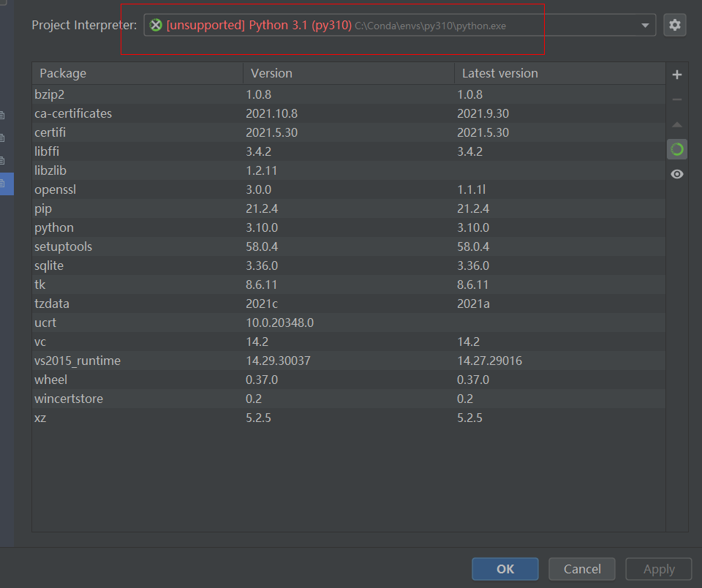Sort by Version column header
The height and width of the screenshot is (588, 702).
pyautogui.click(x=349, y=73)
